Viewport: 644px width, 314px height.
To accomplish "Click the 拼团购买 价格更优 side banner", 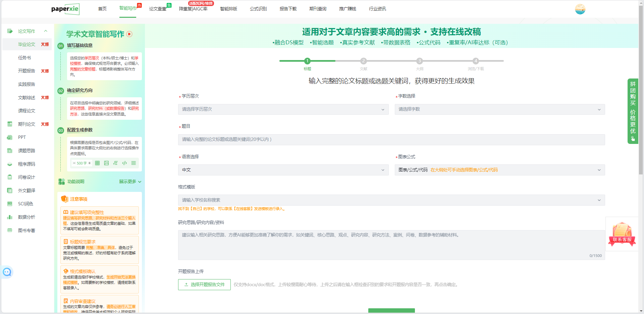I will point(633,111).
